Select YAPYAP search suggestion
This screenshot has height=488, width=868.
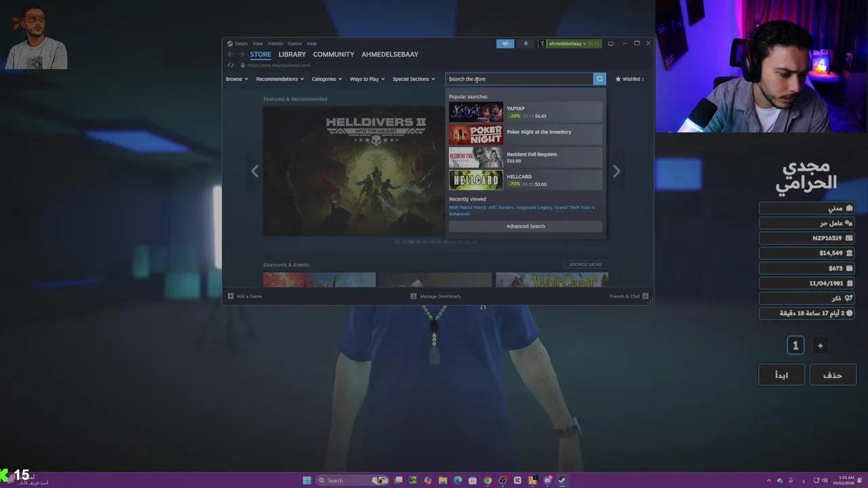(526, 112)
